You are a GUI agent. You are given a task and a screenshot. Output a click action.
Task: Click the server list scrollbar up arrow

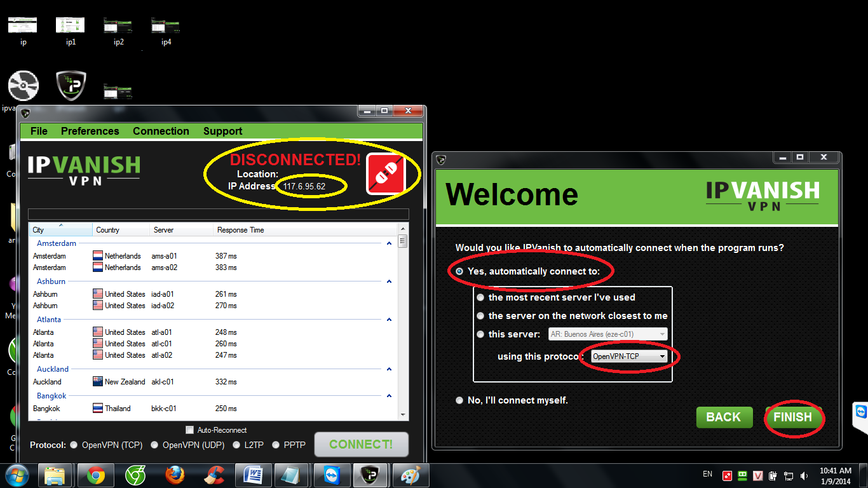402,229
